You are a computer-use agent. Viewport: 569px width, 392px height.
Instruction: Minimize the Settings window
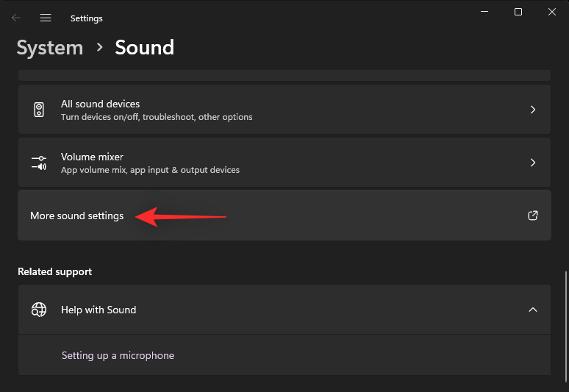click(x=484, y=12)
